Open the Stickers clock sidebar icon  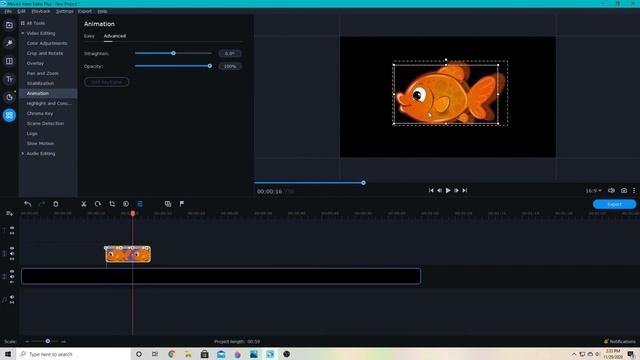point(9,97)
